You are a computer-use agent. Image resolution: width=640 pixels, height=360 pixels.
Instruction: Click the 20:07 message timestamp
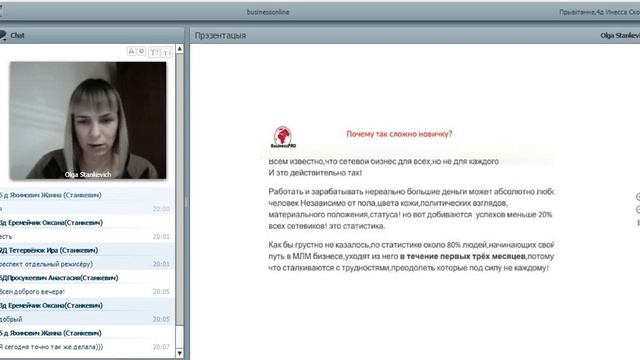[x=161, y=347]
